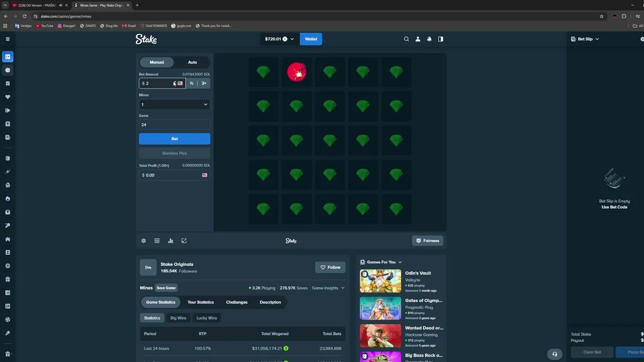Toggle the currency flag in Bet Amount field
Screen dimensions: 644x362
point(180,83)
